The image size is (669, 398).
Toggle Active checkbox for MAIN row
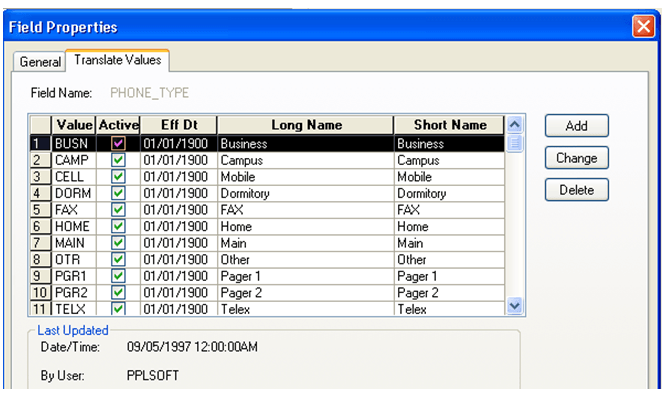point(118,243)
